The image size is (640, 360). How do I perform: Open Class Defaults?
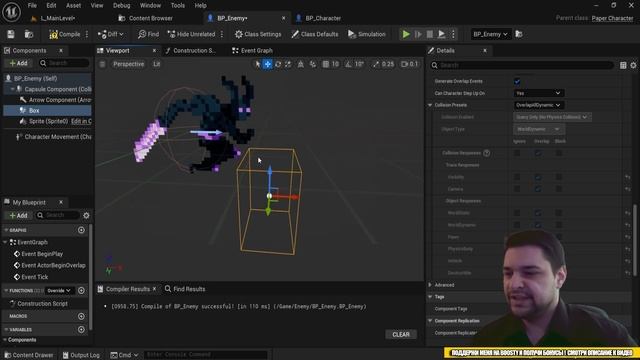click(314, 34)
